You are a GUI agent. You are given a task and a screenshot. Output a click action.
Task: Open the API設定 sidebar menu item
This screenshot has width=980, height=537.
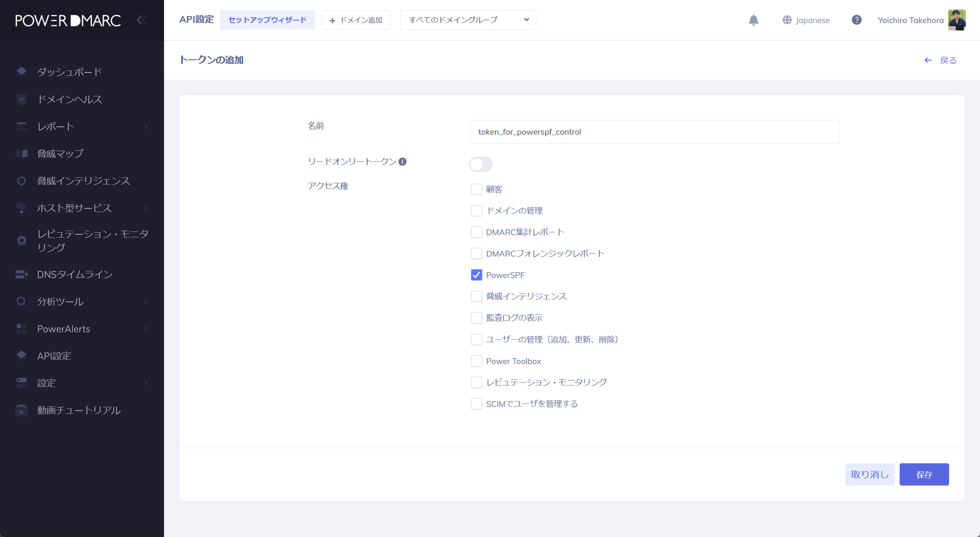coord(54,356)
